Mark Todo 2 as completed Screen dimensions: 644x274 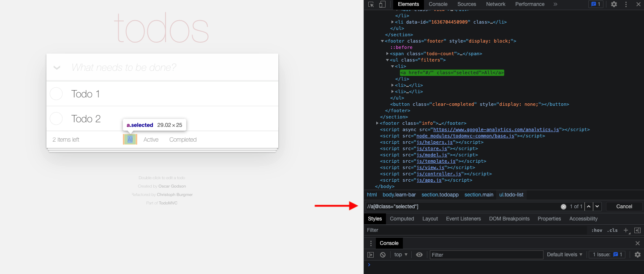click(56, 118)
